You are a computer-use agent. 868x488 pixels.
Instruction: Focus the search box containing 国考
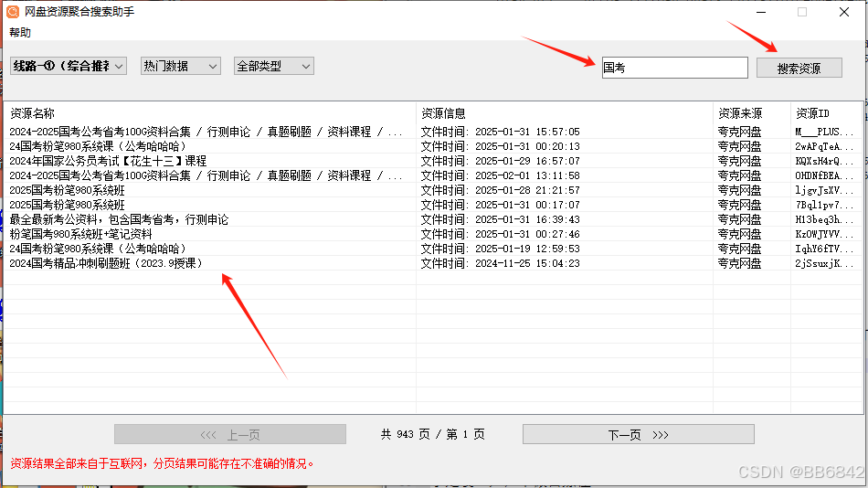[x=675, y=68]
